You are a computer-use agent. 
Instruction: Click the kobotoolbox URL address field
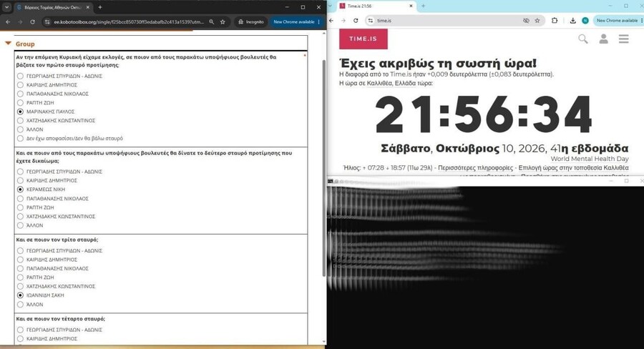click(x=129, y=21)
